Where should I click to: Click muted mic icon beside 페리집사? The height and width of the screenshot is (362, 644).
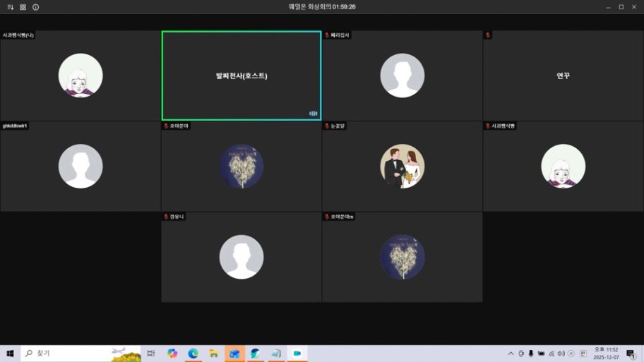327,35
